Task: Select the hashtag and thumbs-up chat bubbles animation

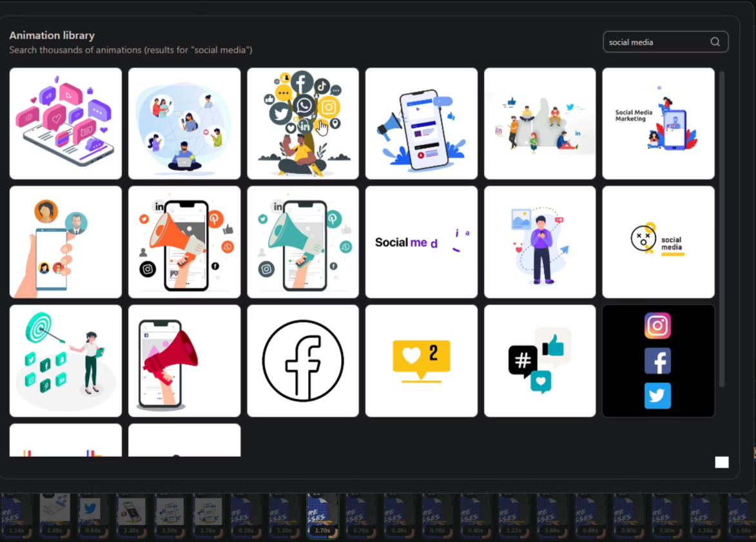Action: (540, 361)
